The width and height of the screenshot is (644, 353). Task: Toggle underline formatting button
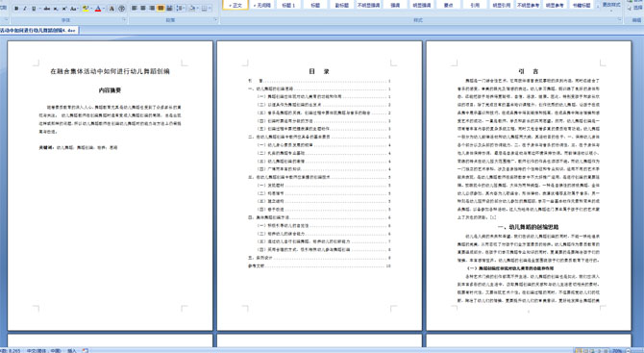pos(34,9)
